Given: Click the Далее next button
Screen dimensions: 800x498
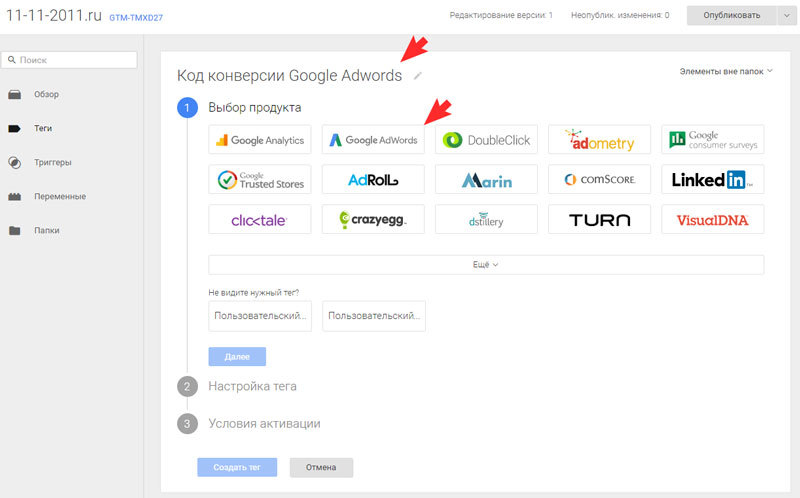Looking at the screenshot, I should pos(237,357).
